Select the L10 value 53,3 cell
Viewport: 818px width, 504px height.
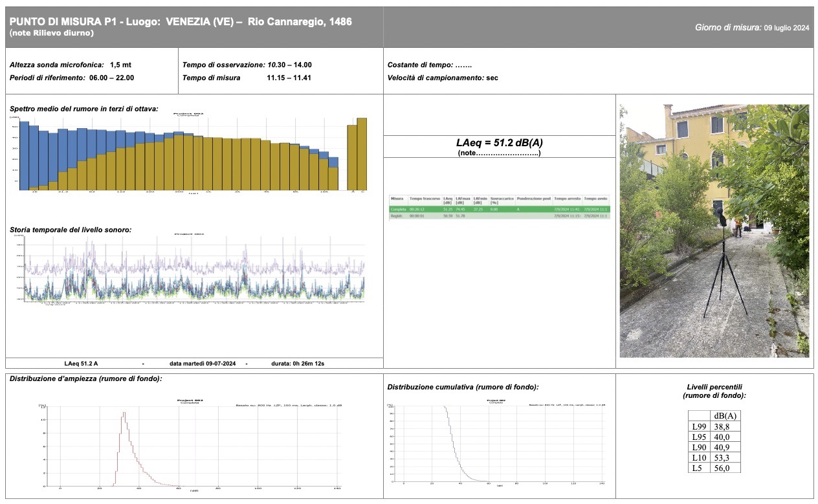point(724,457)
